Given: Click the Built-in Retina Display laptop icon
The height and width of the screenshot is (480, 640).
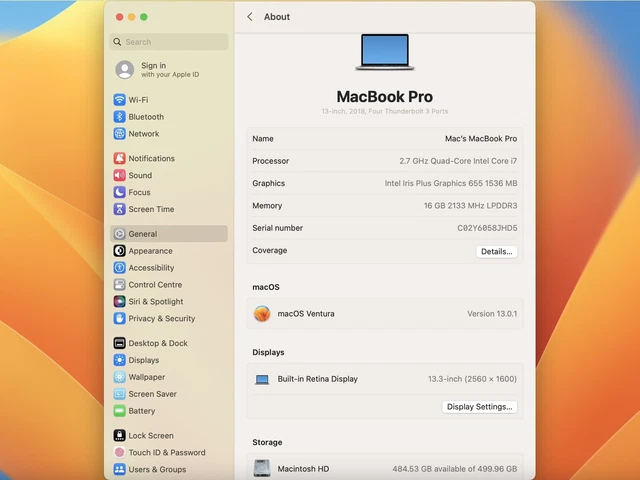Looking at the screenshot, I should pos(262,380).
